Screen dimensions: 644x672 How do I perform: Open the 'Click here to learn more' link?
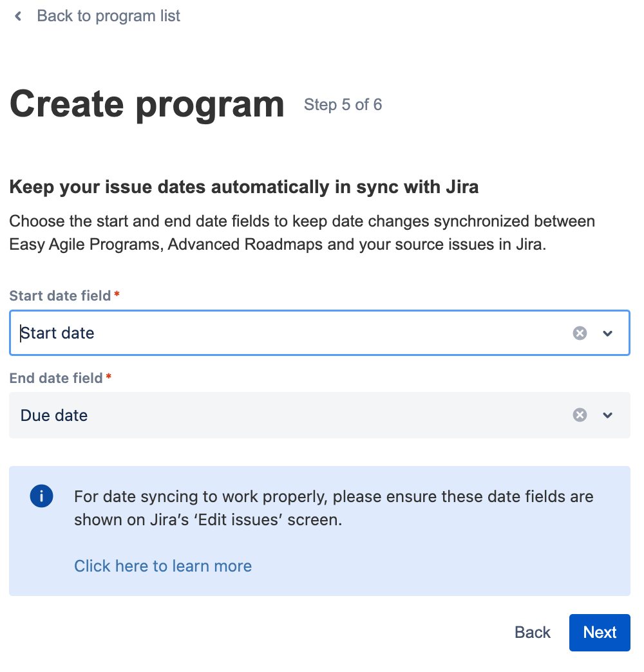click(163, 566)
